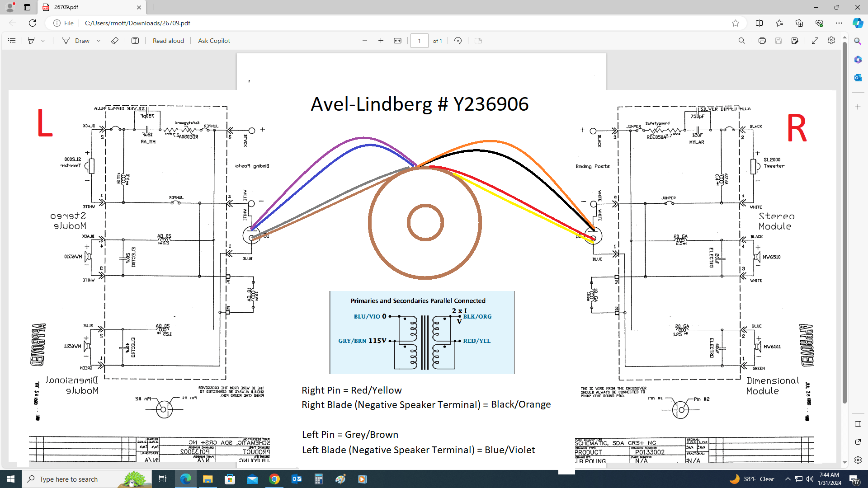Open PDF viewer settings gear
This screenshot has height=488, width=868.
(831, 41)
